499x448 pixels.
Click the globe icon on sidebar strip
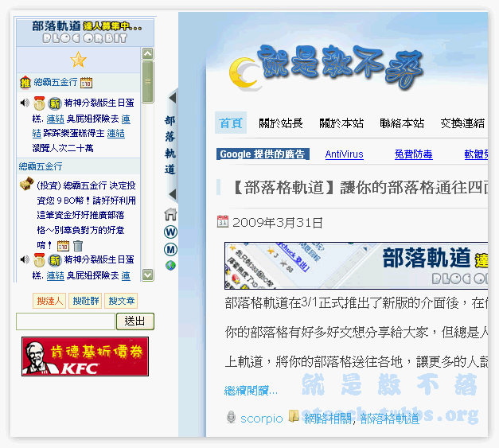coord(170,265)
